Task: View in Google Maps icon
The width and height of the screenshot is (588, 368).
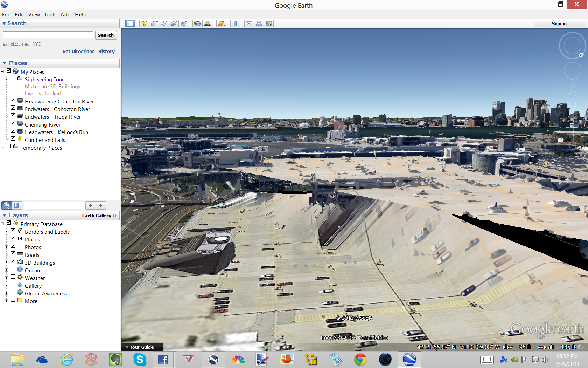Action: [x=269, y=23]
